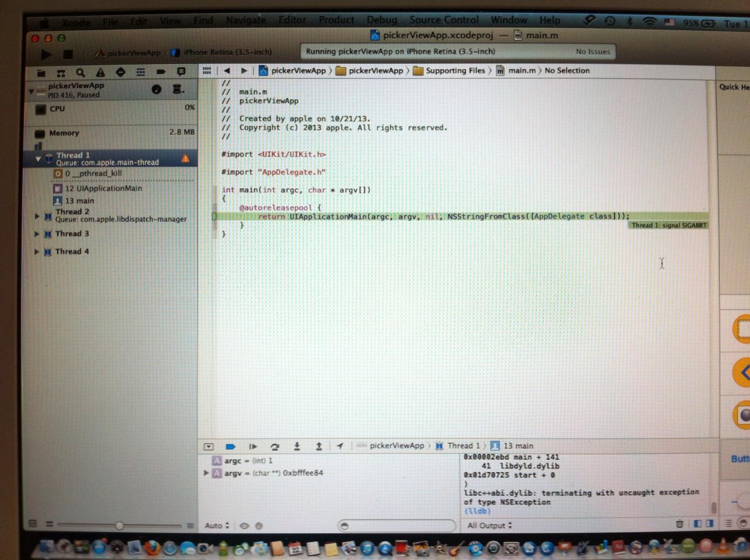
Task: Click the print description info icon
Action: click(x=259, y=526)
